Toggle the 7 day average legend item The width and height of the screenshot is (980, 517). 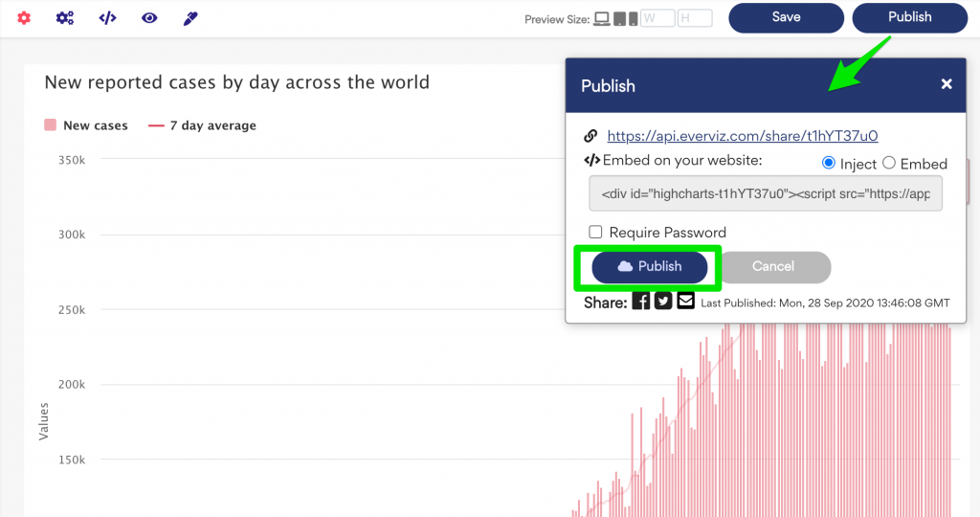click(x=202, y=125)
